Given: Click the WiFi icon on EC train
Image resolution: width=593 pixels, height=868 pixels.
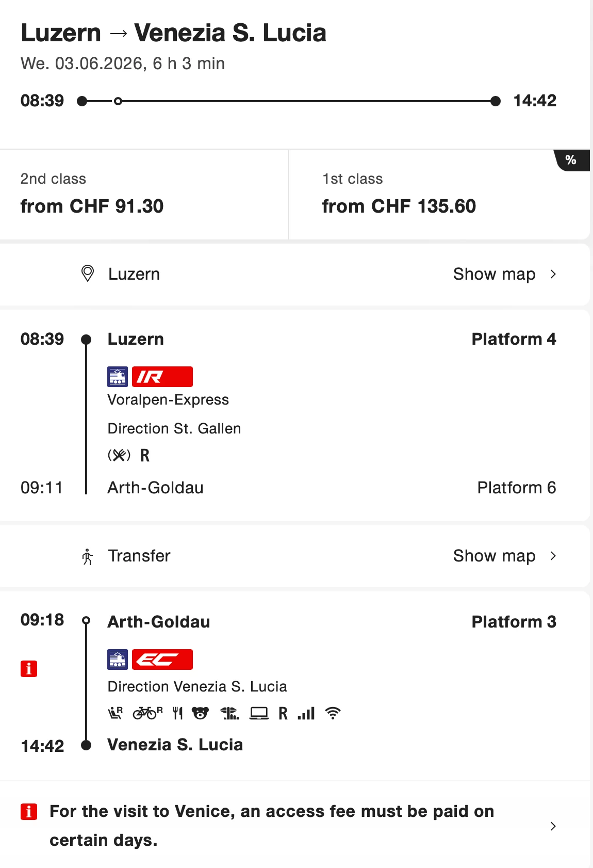Looking at the screenshot, I should tap(333, 713).
